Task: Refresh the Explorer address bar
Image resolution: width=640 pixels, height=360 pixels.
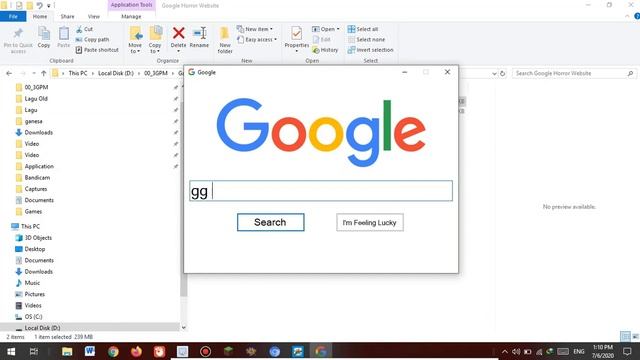Action: point(502,73)
